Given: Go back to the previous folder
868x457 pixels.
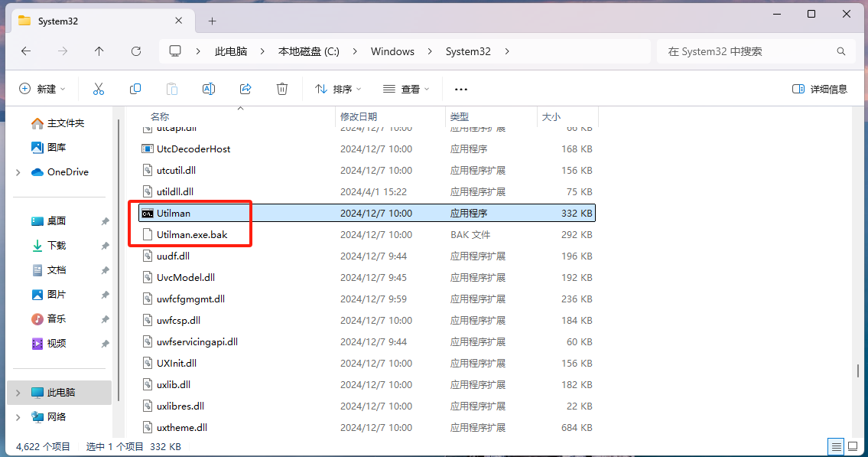Looking at the screenshot, I should click(26, 51).
